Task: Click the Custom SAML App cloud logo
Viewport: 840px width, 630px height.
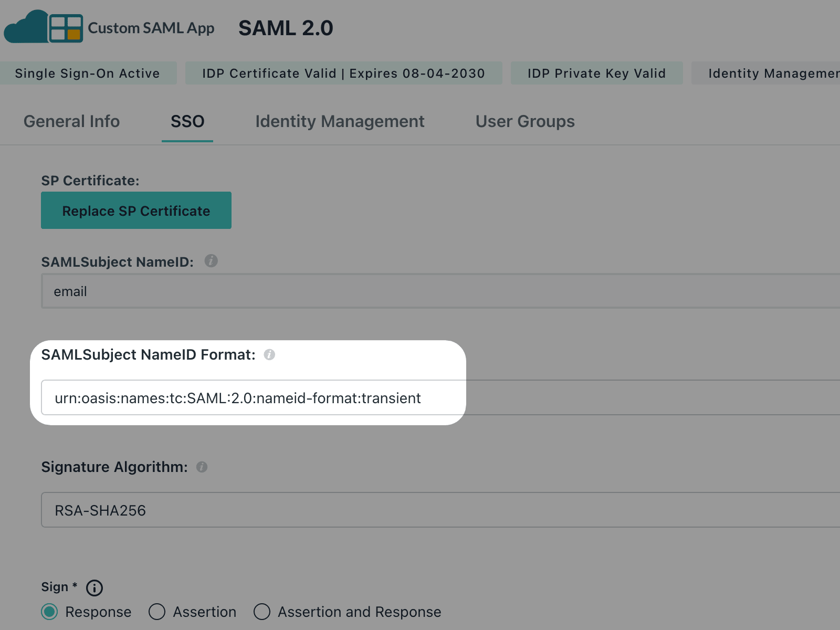Action: pyautogui.click(x=44, y=27)
